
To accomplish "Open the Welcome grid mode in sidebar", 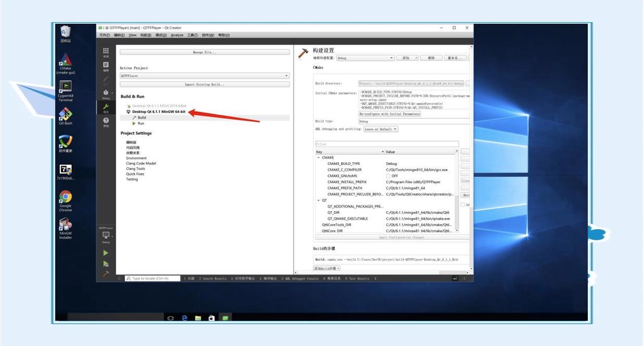I will (x=106, y=52).
